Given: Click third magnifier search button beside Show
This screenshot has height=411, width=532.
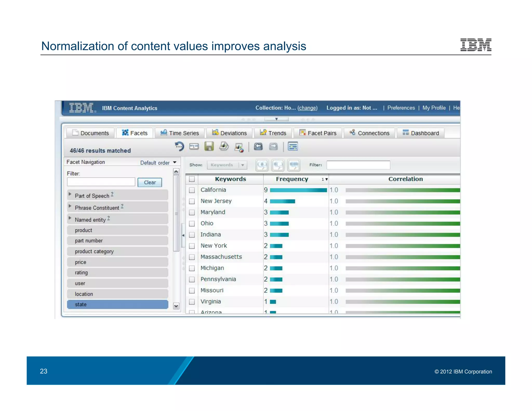Looking at the screenshot, I should pos(294,165).
